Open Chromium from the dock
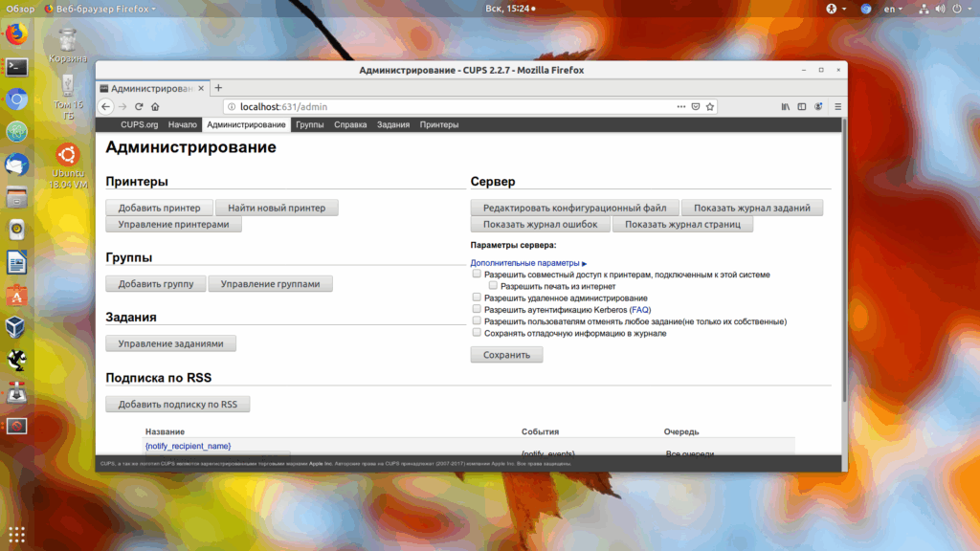980x551 pixels. [x=17, y=99]
